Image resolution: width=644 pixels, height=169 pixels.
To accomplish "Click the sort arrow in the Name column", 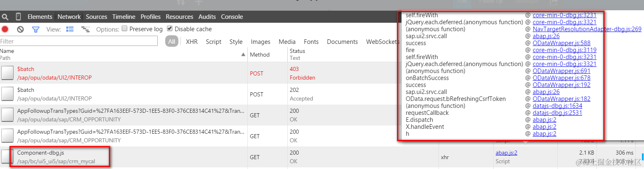I will 243,54.
